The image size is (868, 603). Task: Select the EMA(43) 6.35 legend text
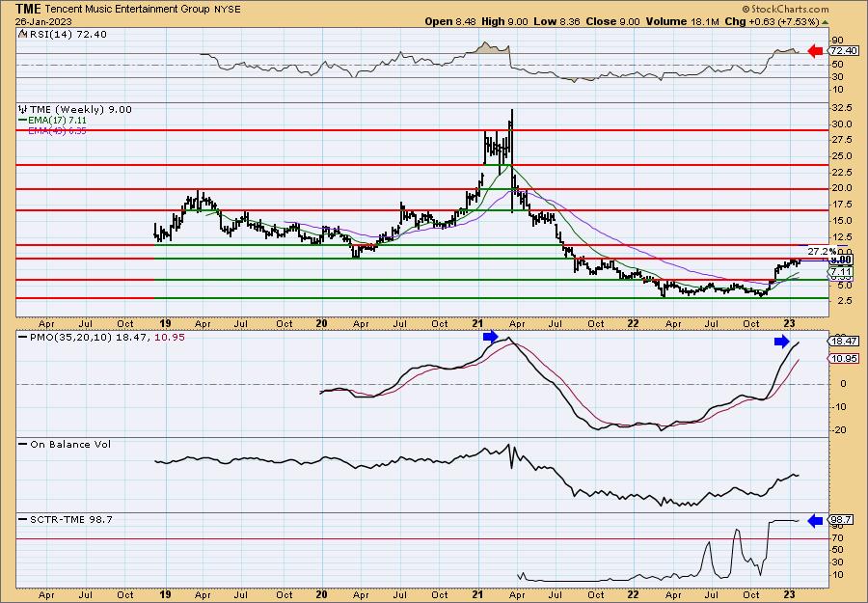tap(57, 131)
